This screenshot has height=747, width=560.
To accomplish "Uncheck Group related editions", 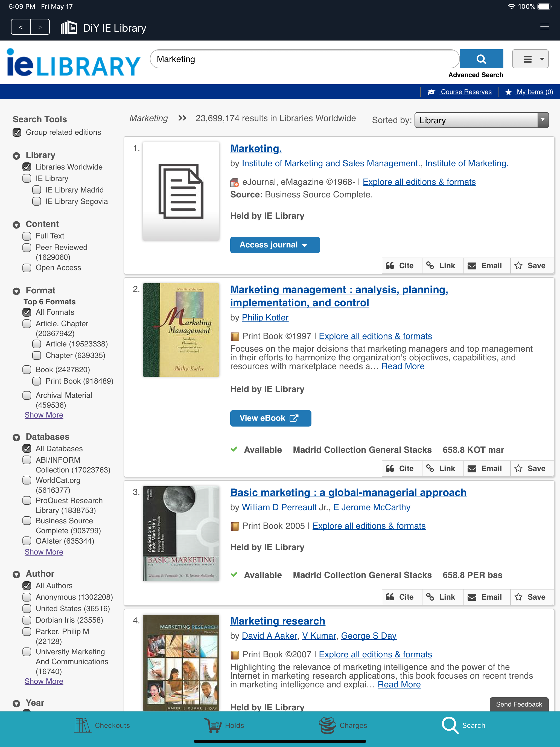I will click(x=17, y=132).
